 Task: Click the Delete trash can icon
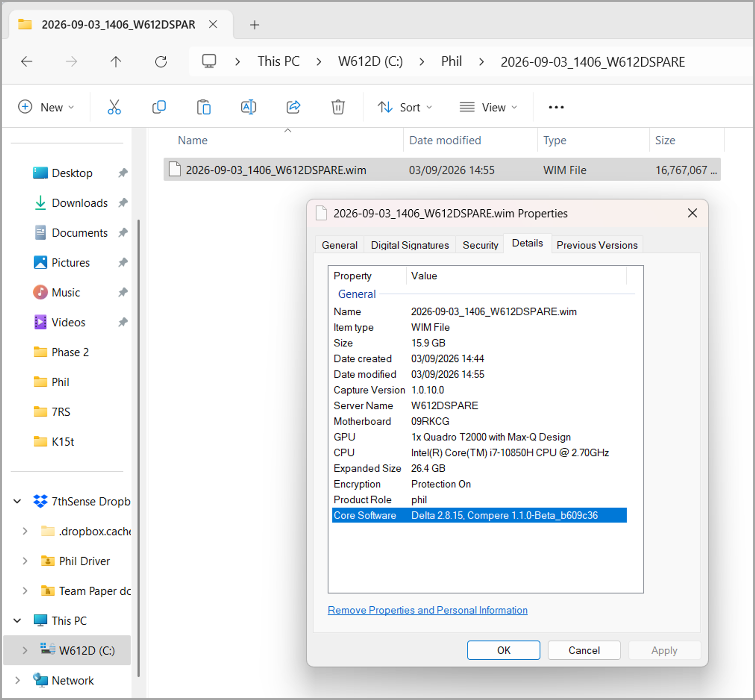(338, 107)
